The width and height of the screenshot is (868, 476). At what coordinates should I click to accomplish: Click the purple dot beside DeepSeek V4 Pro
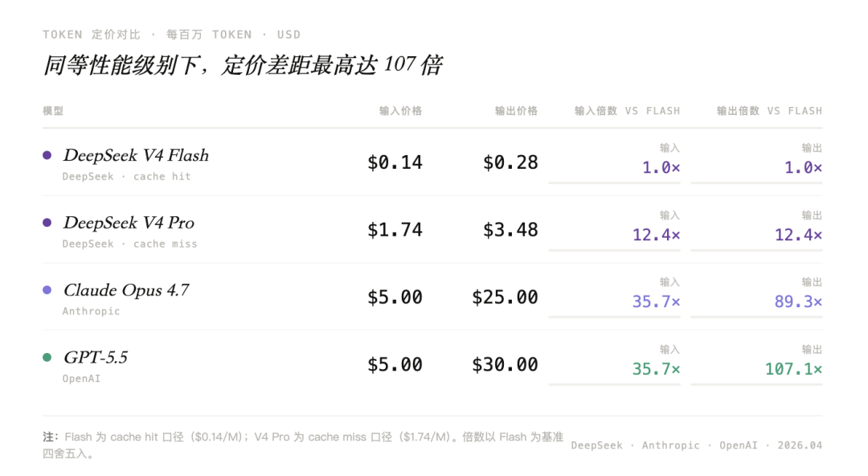tap(47, 223)
